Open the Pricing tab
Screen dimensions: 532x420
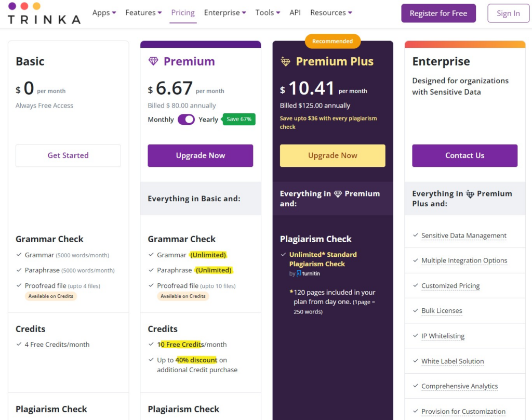click(183, 12)
